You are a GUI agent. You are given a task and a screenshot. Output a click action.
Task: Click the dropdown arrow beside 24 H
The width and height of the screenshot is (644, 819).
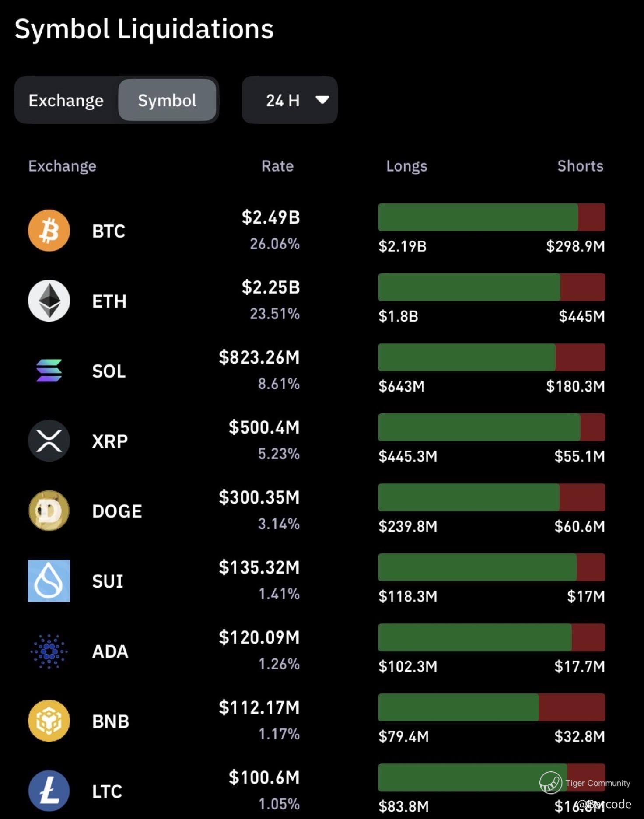[322, 100]
